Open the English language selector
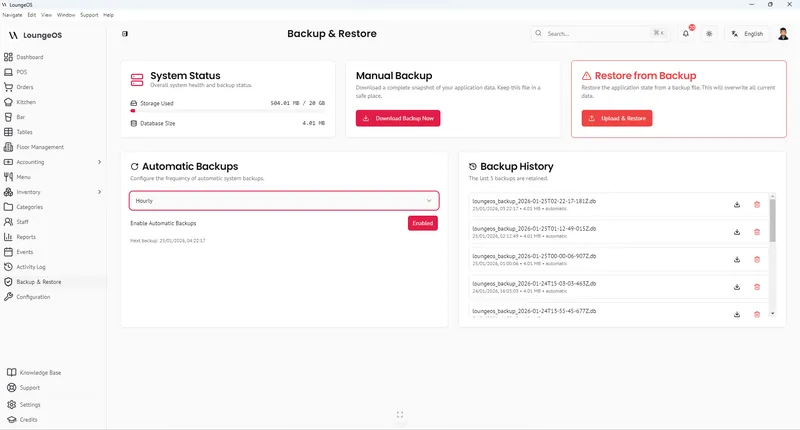The height and width of the screenshot is (430, 800). click(x=747, y=34)
